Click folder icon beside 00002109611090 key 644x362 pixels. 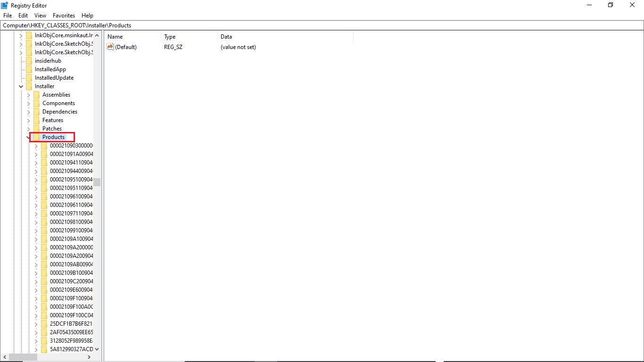(x=44, y=205)
